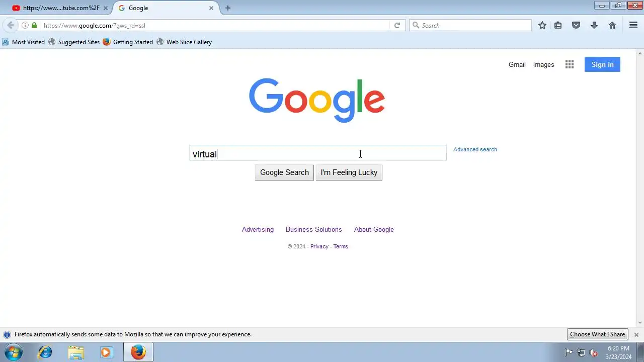
Task: Open the downloads arrow icon
Action: pos(594,25)
